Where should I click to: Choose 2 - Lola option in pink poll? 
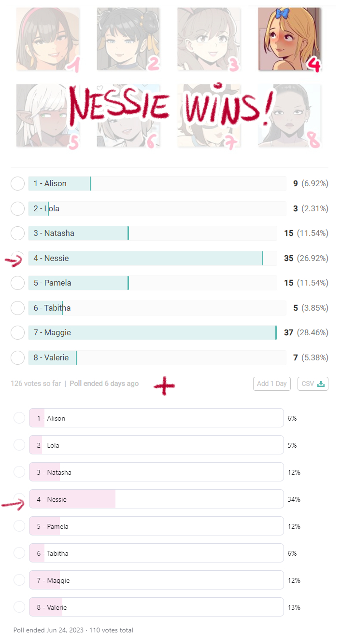click(x=156, y=445)
